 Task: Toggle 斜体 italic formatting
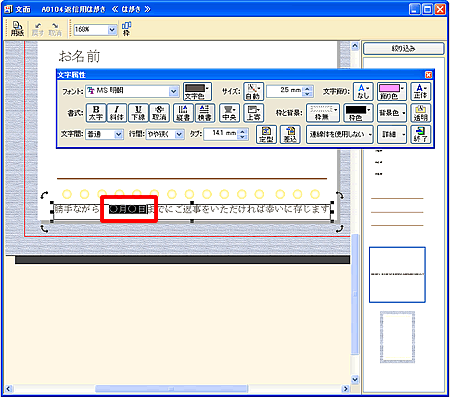click(x=117, y=113)
